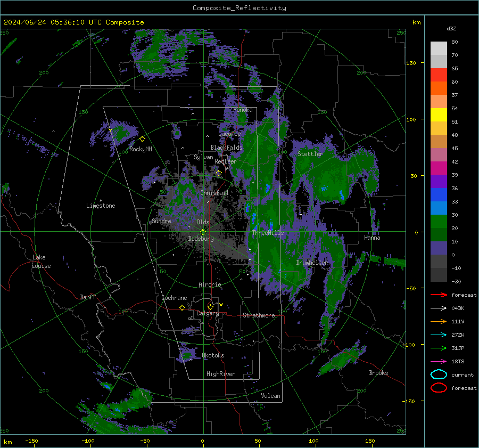Click the Brooks city label

378,373
